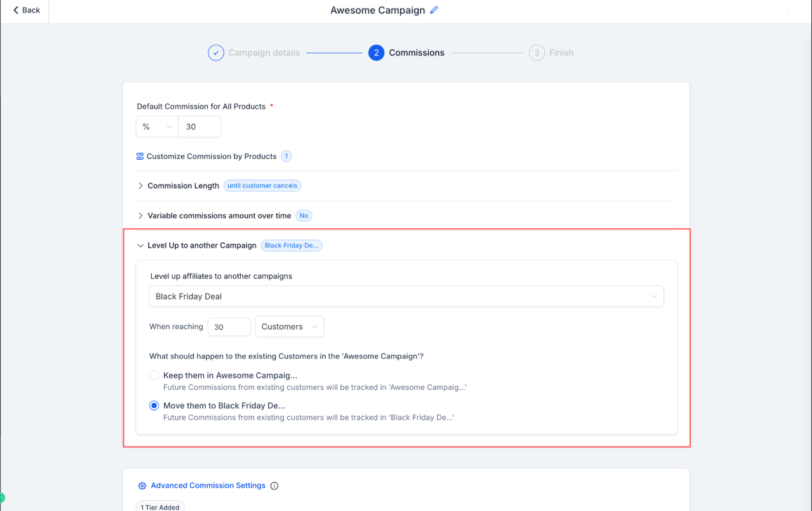This screenshot has width=812, height=511.
Task: Open the Customize Commission by Products link
Action: [211, 156]
